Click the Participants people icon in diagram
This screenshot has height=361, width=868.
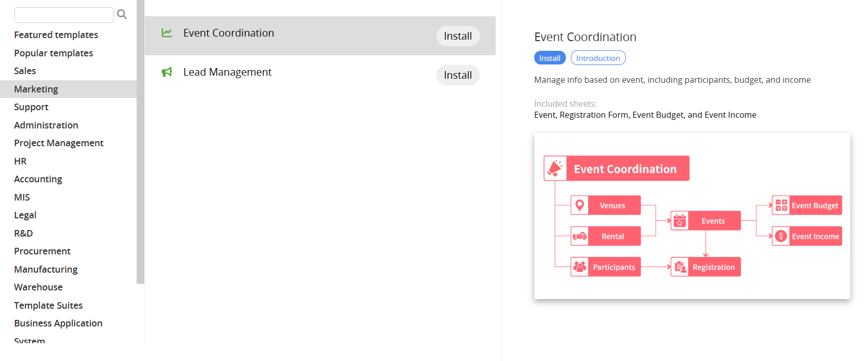coord(580,267)
